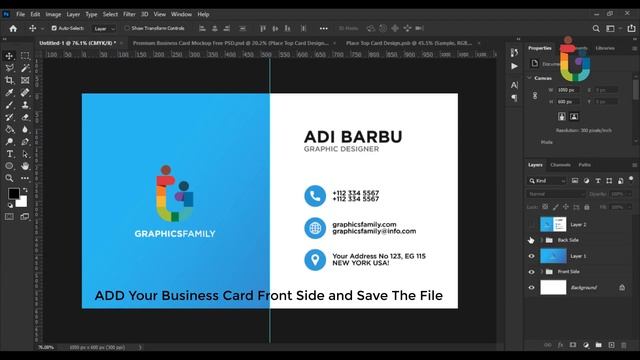The width and height of the screenshot is (640, 360).
Task: Open the Image menu
Action: coord(53,14)
